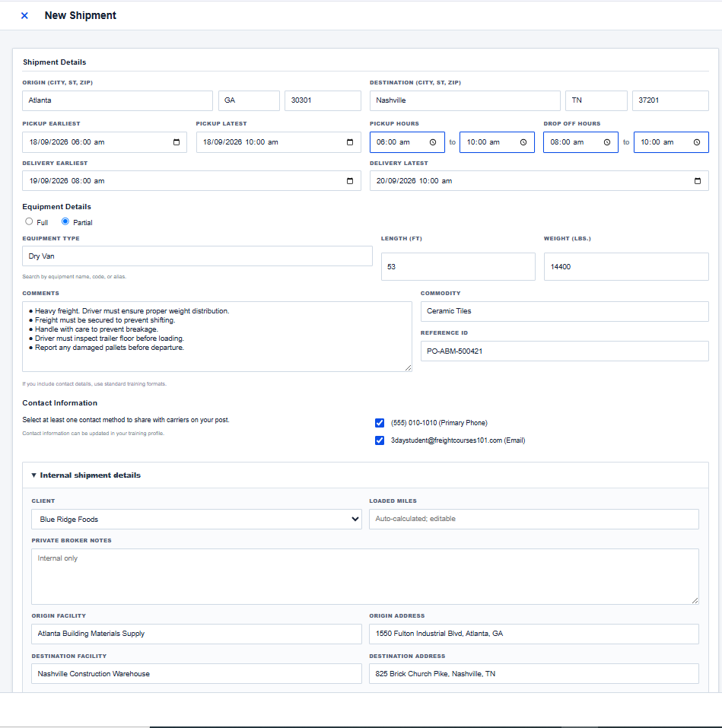This screenshot has width=722, height=728.
Task: Select the Partial load radio option
Action: click(65, 222)
